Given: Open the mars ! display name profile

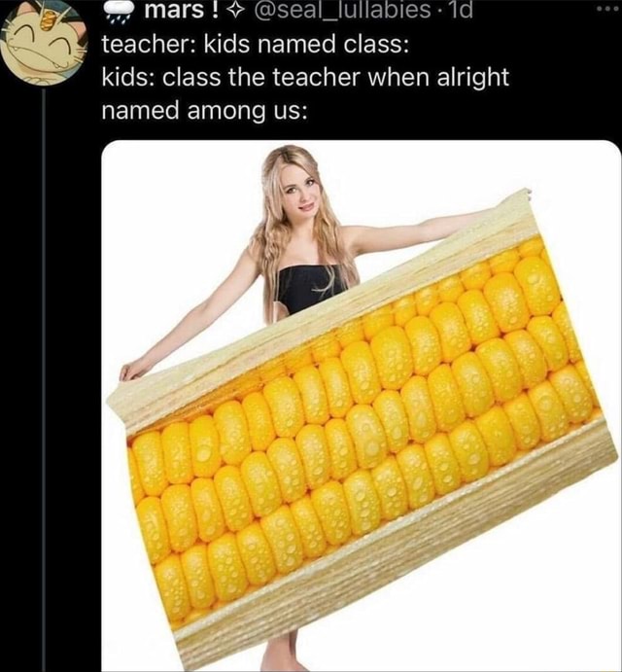Looking at the screenshot, I should [182, 11].
